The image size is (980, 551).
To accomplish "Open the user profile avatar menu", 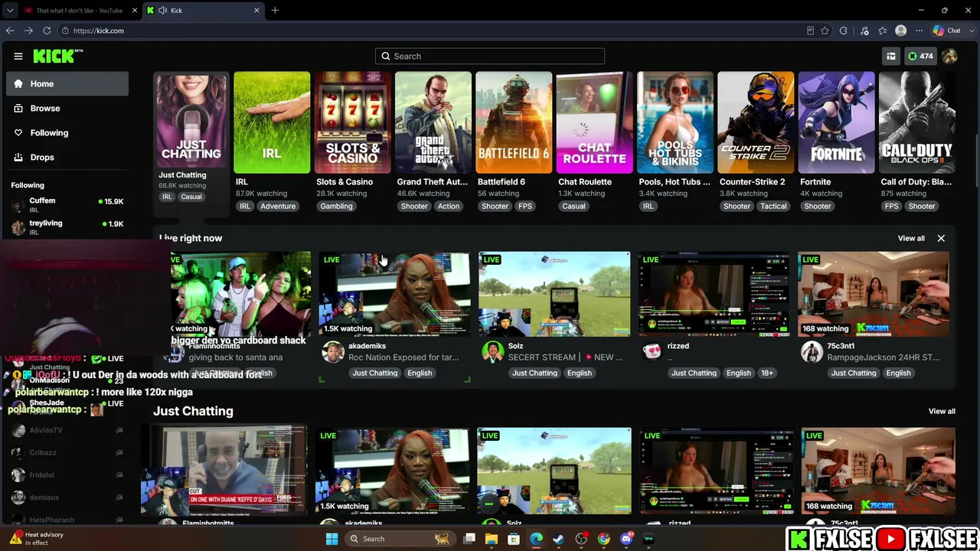I will point(949,56).
